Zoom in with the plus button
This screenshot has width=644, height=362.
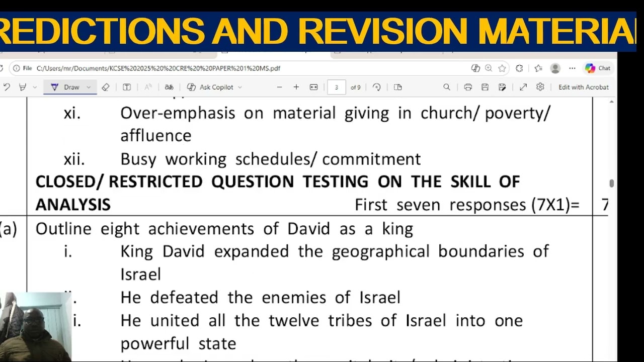(x=296, y=87)
